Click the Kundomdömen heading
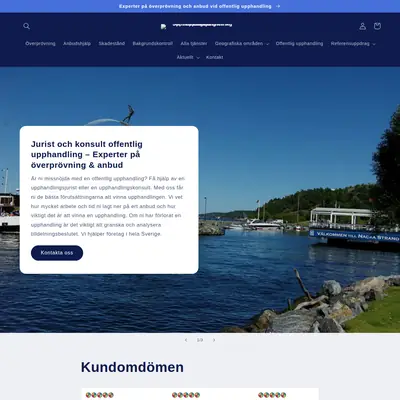The image size is (400, 400). (132, 367)
